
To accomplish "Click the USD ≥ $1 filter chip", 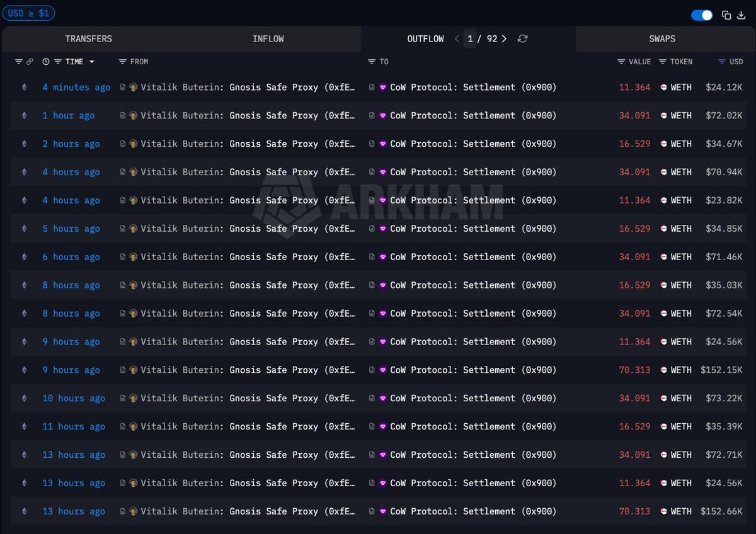I will [28, 13].
